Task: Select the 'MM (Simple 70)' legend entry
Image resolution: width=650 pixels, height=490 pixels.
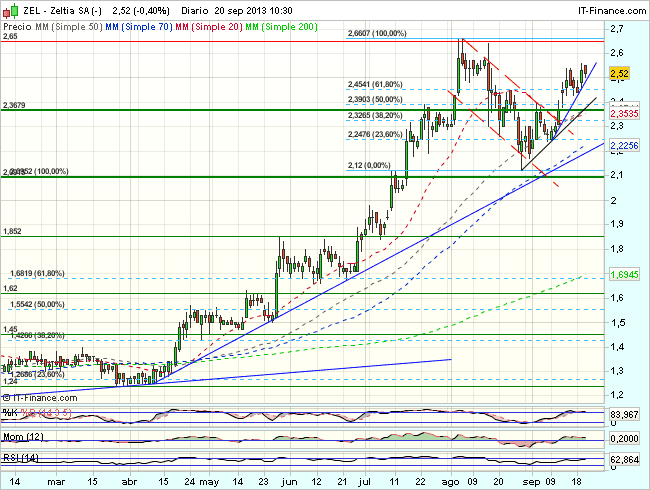Action: (138, 27)
